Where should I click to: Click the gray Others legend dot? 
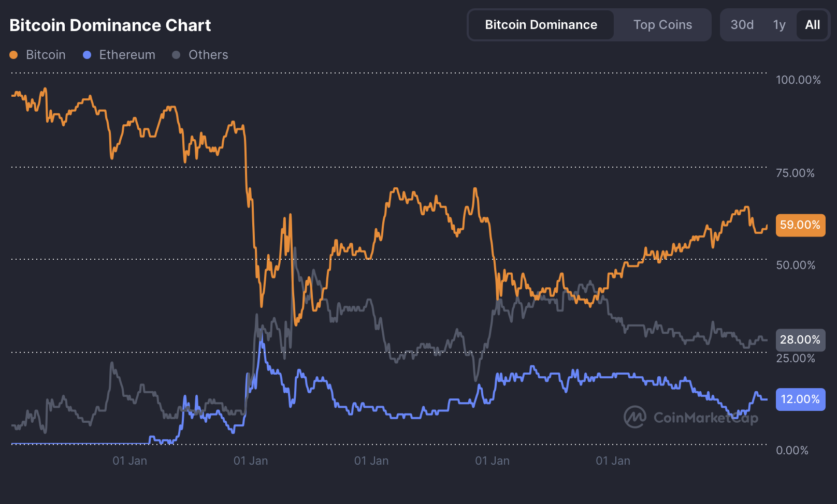pyautogui.click(x=176, y=55)
